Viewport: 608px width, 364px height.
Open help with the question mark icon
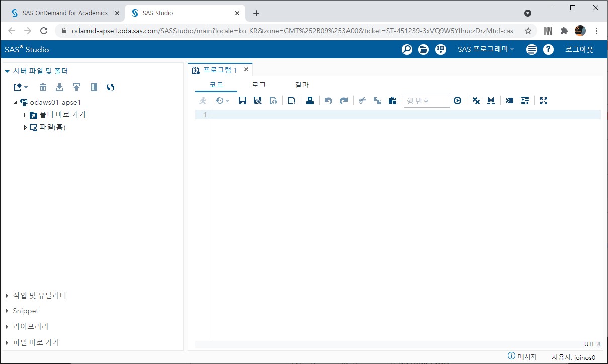coord(548,49)
